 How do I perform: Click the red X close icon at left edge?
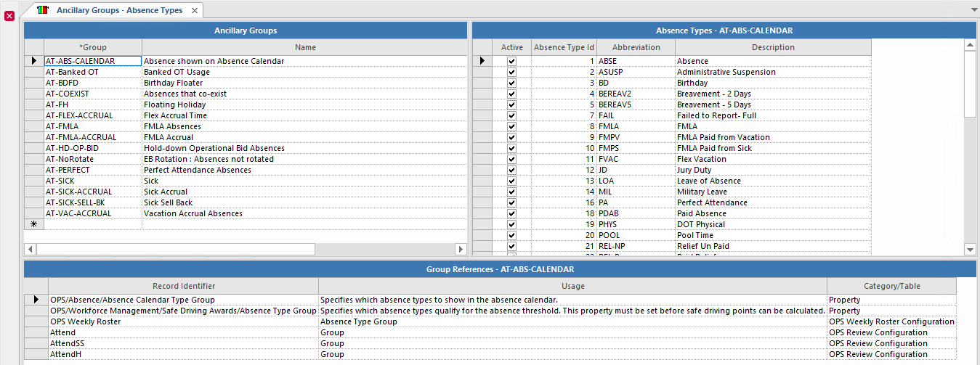point(9,16)
